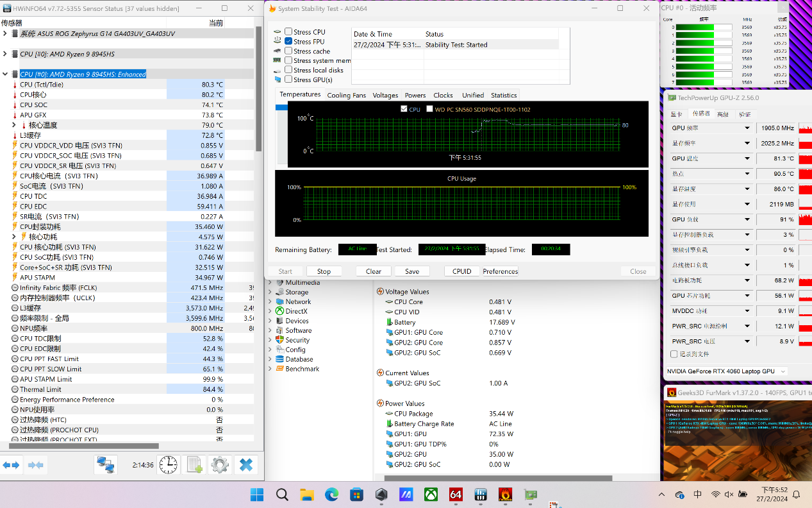Screen dimensions: 812x508
Task: Enable Stress cache checkbox
Action: click(288, 51)
